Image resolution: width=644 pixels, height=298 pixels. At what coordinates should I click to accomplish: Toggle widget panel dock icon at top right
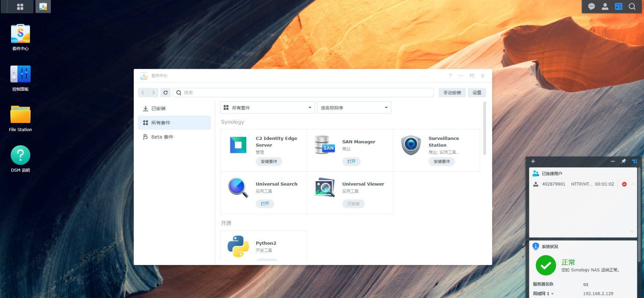tap(634, 161)
